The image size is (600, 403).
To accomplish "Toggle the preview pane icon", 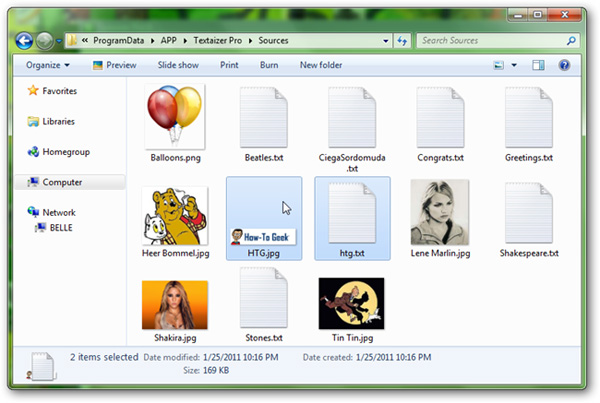I will pos(538,65).
